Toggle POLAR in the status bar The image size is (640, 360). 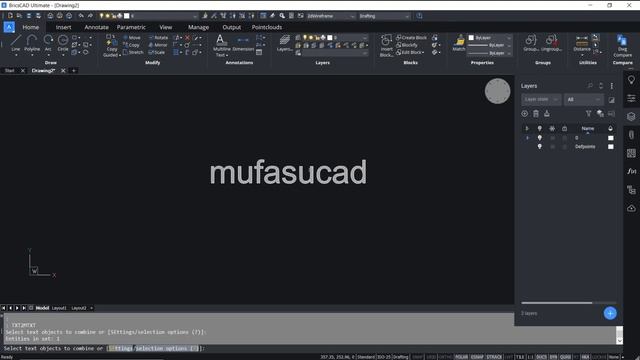point(461,357)
